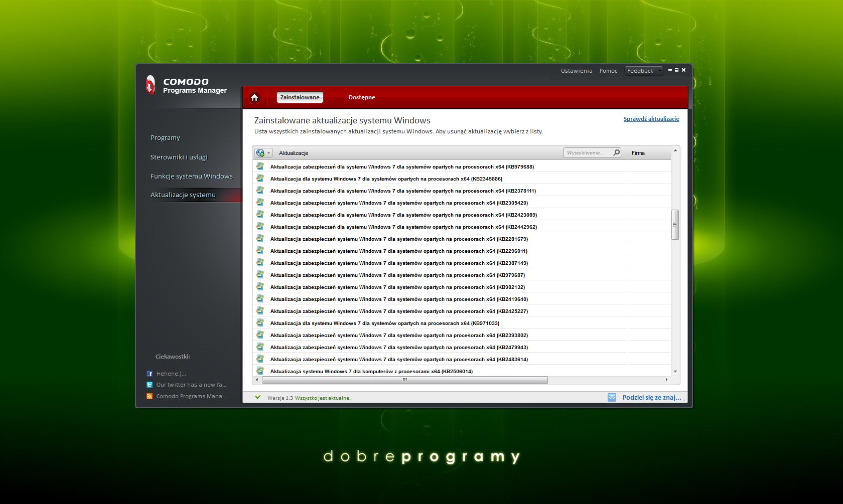Open 'Comodo Programs Mana...' feed link
843x504 pixels.
pyautogui.click(x=191, y=396)
